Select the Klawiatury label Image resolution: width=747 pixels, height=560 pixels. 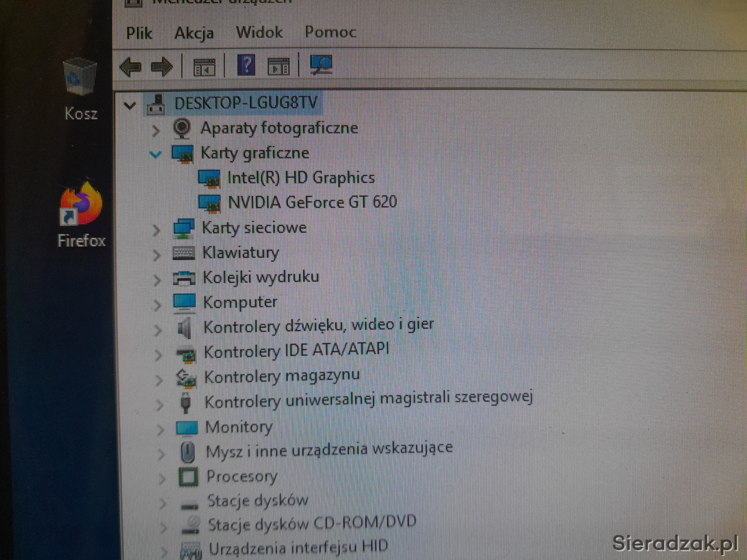pos(241,253)
